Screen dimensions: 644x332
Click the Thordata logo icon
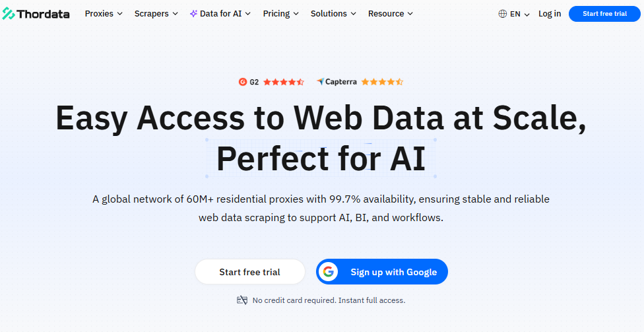[x=9, y=14]
